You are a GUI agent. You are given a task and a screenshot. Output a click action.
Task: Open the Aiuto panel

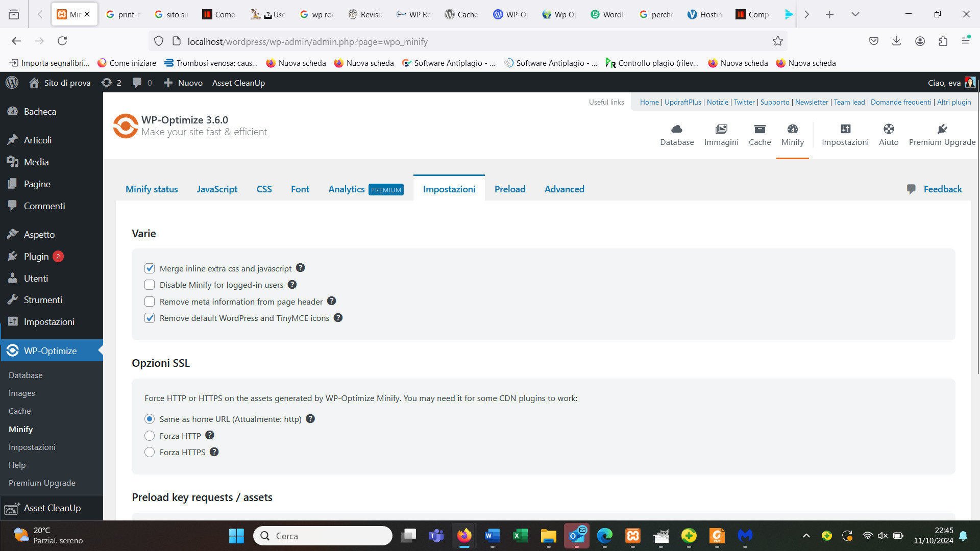889,134
